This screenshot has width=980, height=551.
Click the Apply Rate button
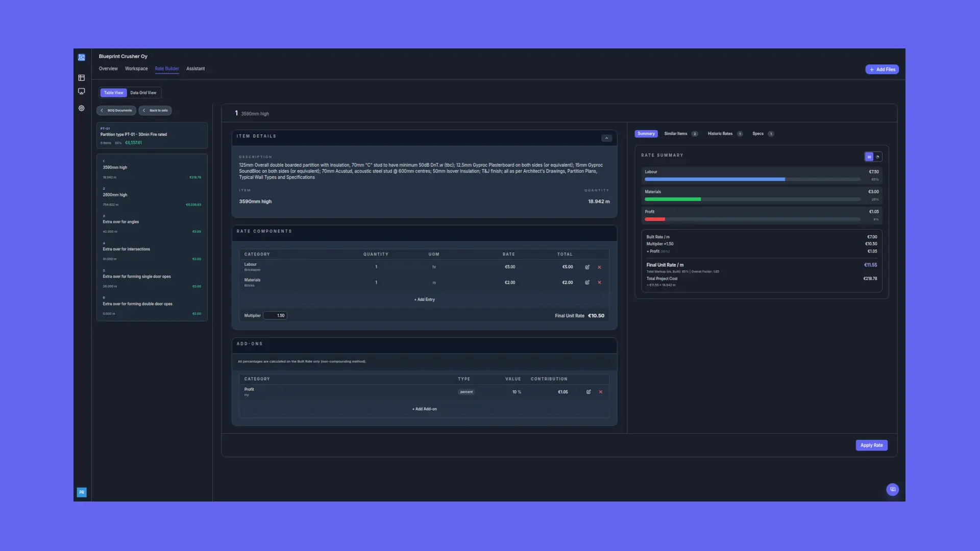871,445
